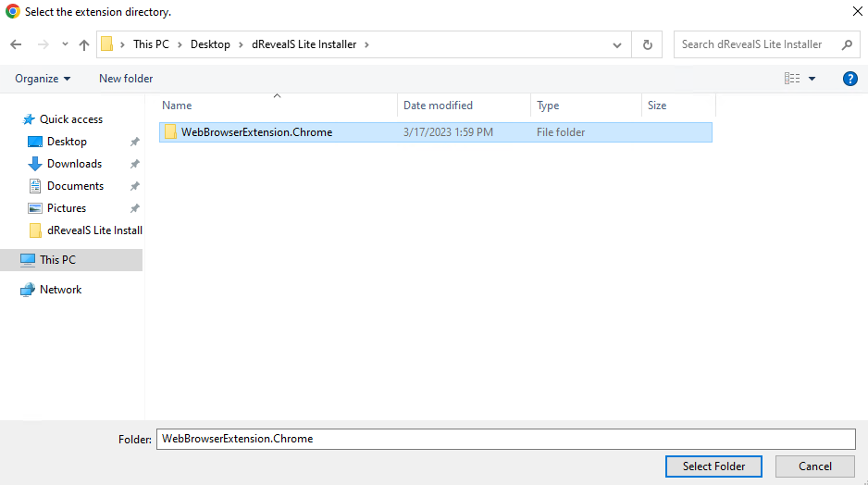This screenshot has width=868, height=485.
Task: Click the pin icon beside Documents
Action: tap(134, 186)
